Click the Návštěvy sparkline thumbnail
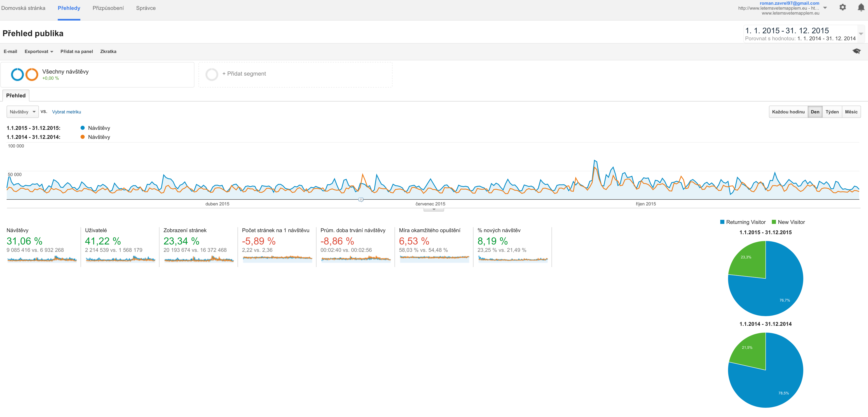The image size is (868, 417). click(42, 259)
